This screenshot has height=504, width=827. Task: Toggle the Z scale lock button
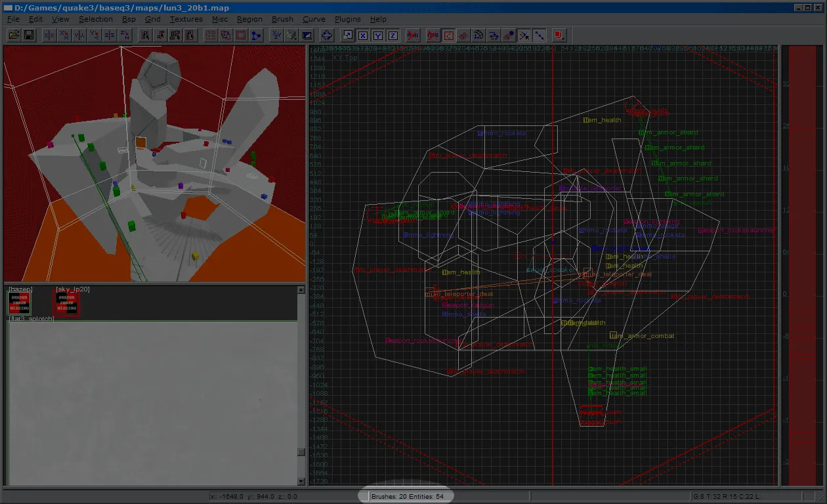[392, 35]
